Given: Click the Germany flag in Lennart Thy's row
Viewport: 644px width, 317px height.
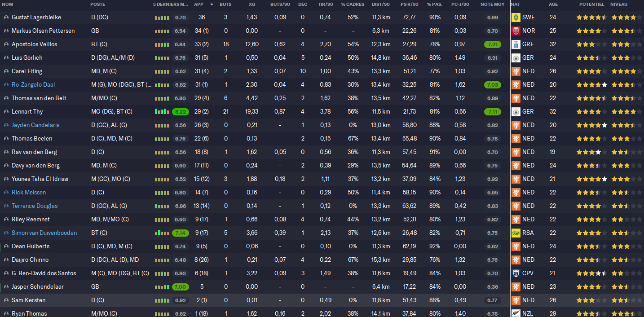Looking at the screenshot, I should click(x=516, y=112).
